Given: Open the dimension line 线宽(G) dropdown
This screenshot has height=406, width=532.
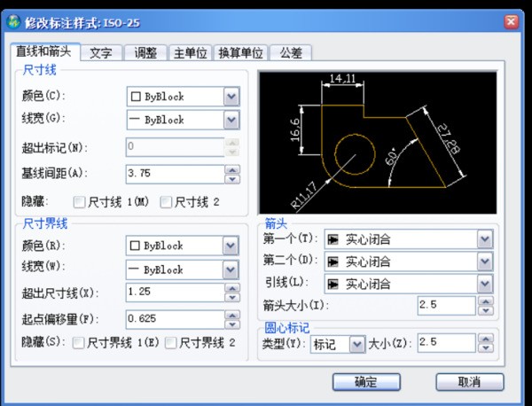Looking at the screenshot, I should tap(231, 120).
